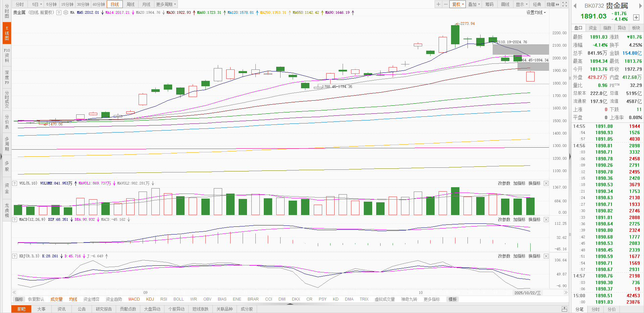Expand the 更多周期 period dropdown
The width and height of the screenshot is (644, 313).
pos(166,4)
